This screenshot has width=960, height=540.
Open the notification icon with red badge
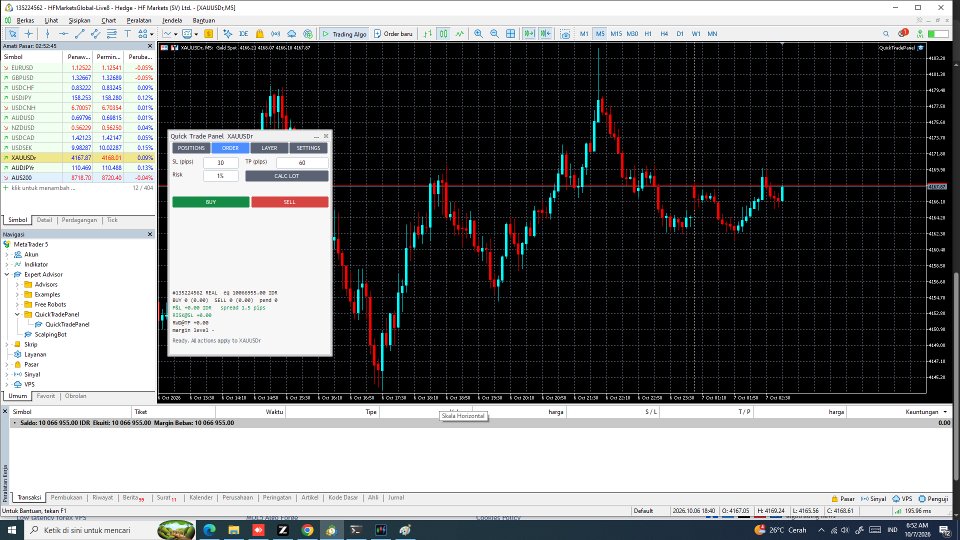tap(903, 33)
